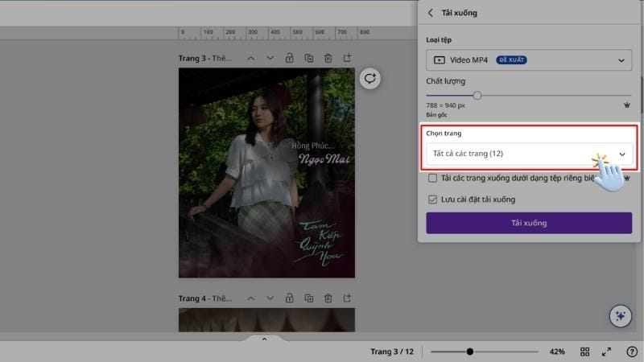Click the Trang 3 portrait page thumbnail
644x362 pixels.
[x=266, y=173]
